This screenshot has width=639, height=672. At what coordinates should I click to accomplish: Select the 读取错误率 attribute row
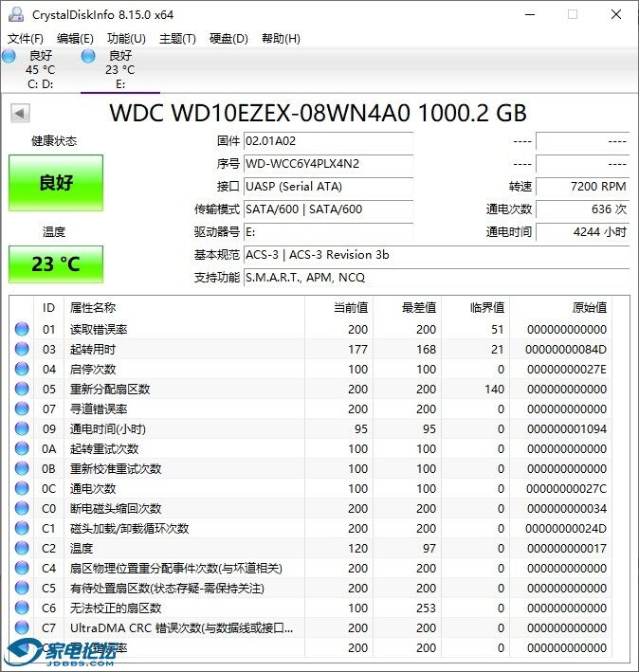click(x=311, y=329)
